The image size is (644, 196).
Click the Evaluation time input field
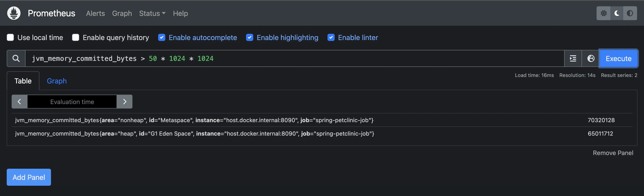[x=72, y=102]
